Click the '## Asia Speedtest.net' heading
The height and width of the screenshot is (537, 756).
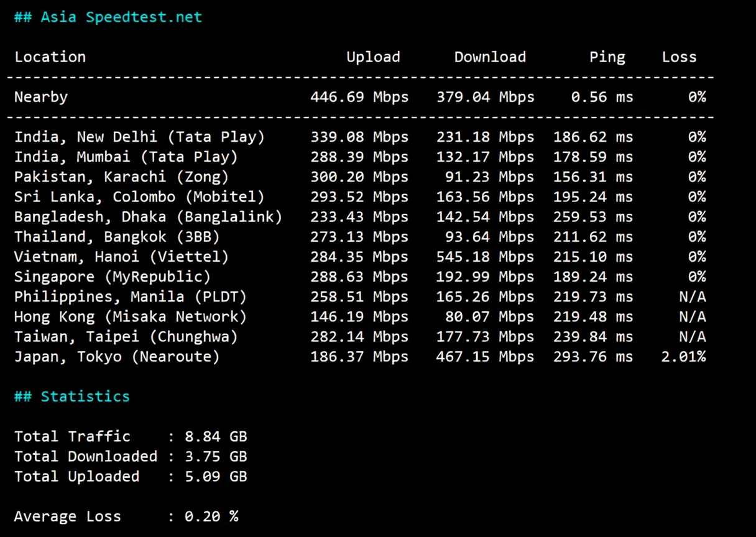108,17
